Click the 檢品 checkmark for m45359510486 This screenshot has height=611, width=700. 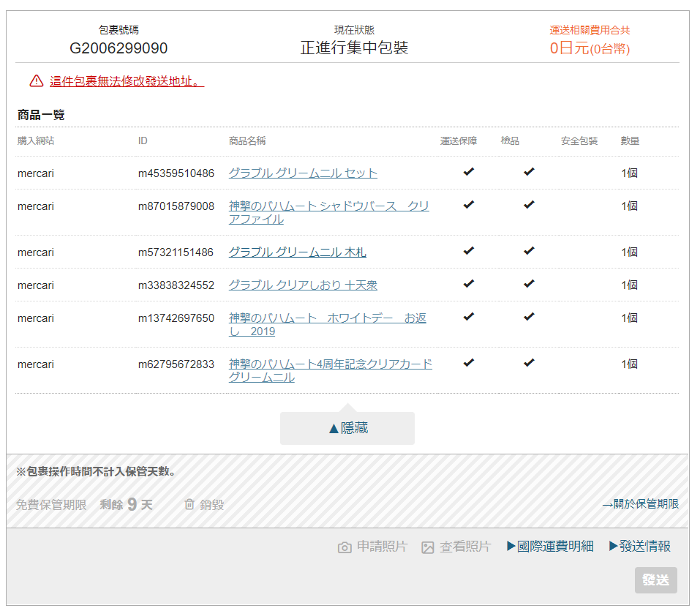click(529, 171)
